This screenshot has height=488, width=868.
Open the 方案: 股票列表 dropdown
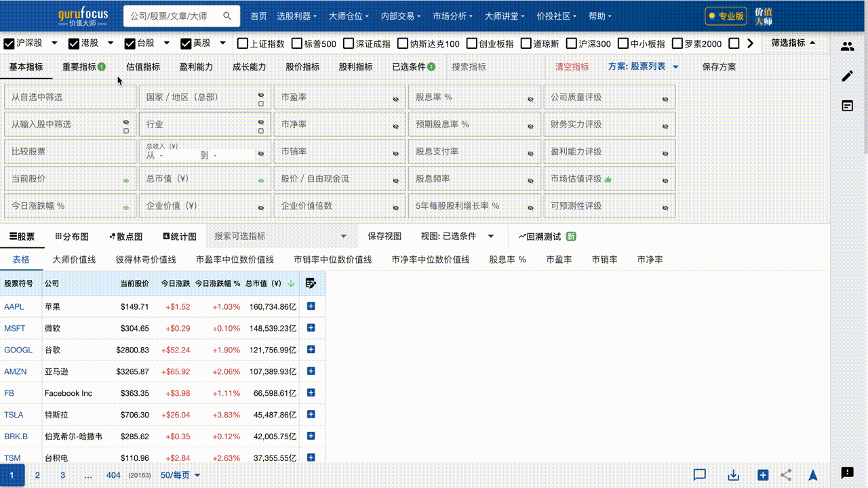point(644,67)
